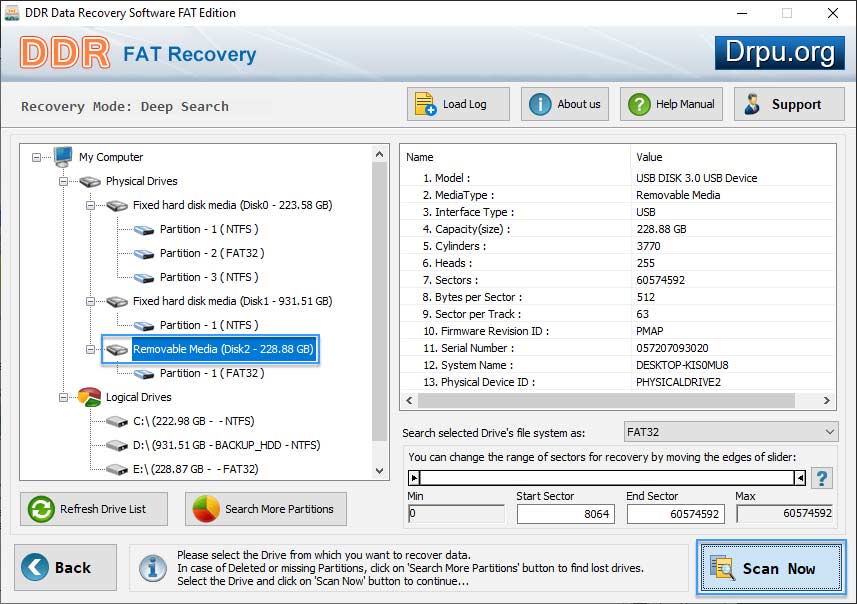Screen dimensions: 857x604
Task: Select Partition - 1 (NTFS) under Disk0
Action: (x=209, y=229)
